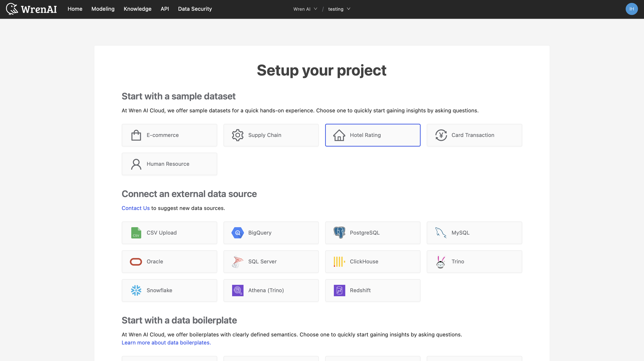Click the Snowflake logo icon
Image resolution: width=644 pixels, height=361 pixels.
(x=136, y=290)
